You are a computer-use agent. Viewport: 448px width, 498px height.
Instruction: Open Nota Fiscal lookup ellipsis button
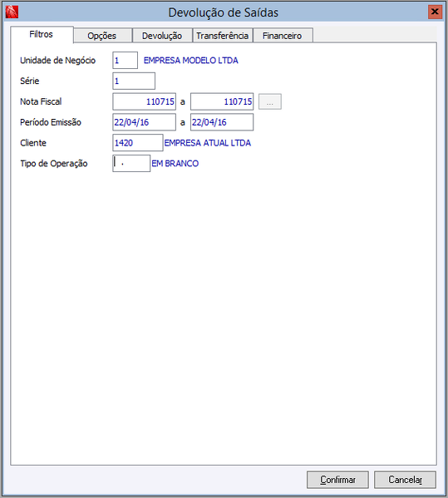click(x=270, y=101)
